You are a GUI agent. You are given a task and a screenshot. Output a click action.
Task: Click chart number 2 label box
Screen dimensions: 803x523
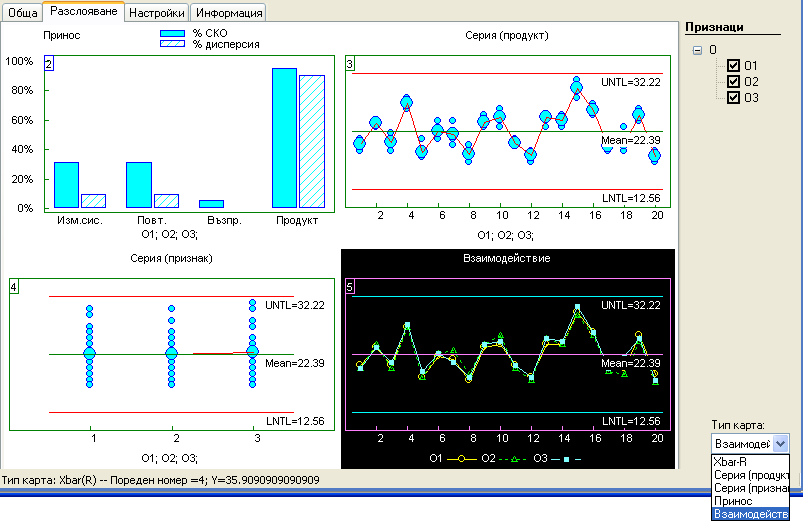tap(49, 65)
